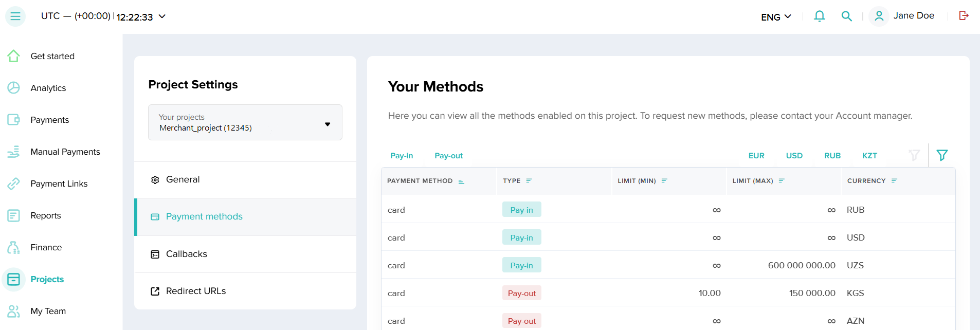This screenshot has height=330, width=980.
Task: Open Payment Links page
Action: click(x=59, y=184)
